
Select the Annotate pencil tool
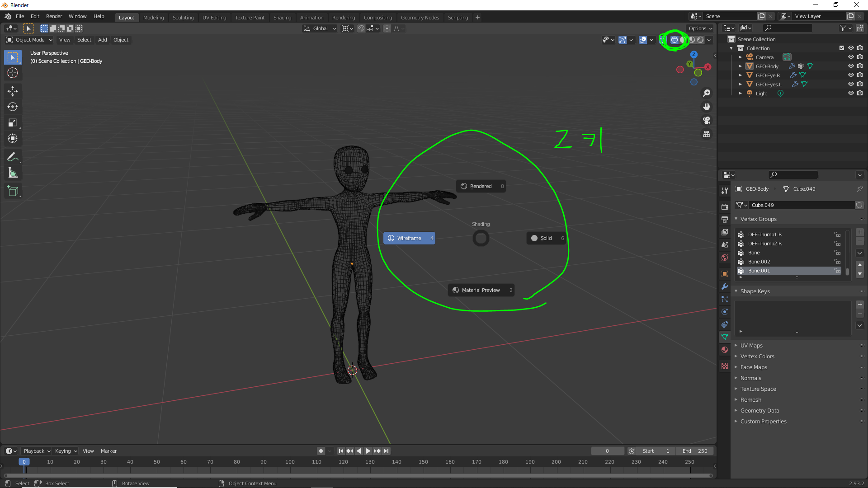13,157
